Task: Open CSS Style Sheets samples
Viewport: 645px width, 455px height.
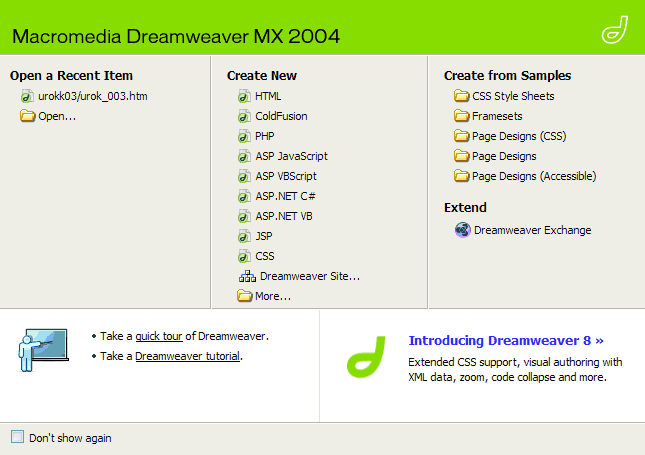Action: (x=513, y=96)
